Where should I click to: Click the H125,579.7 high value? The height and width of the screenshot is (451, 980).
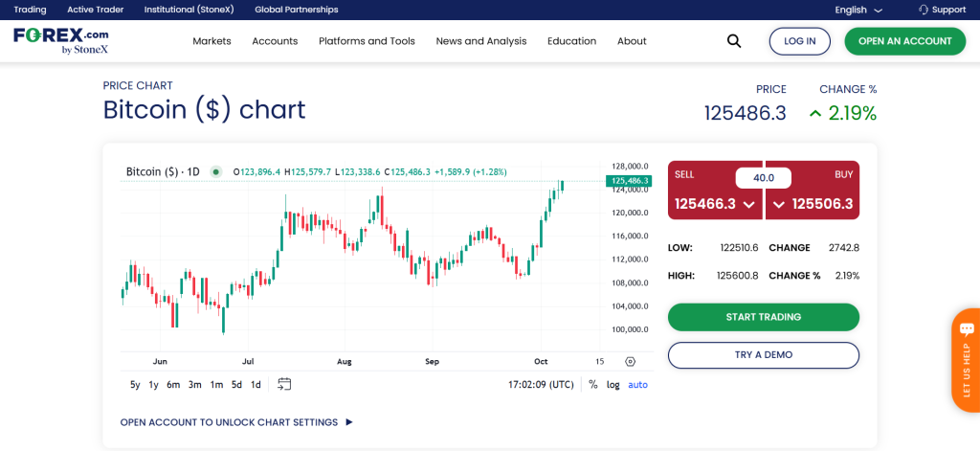[x=308, y=171]
